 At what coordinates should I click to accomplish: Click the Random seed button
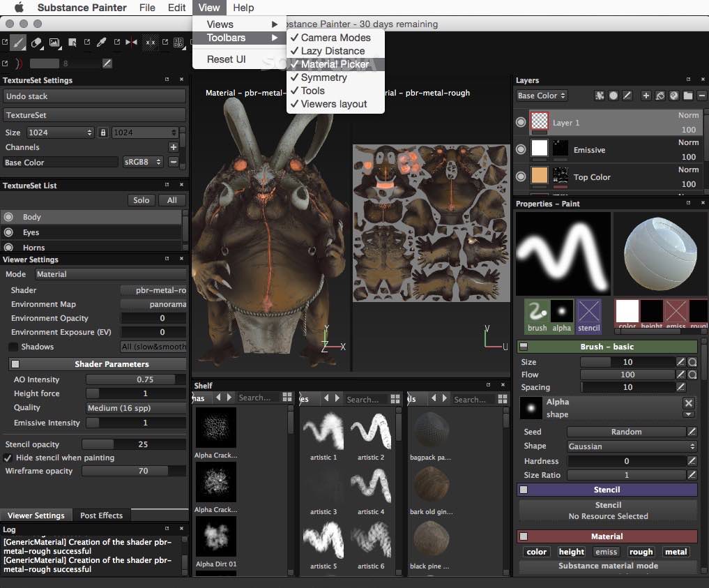tap(626, 432)
